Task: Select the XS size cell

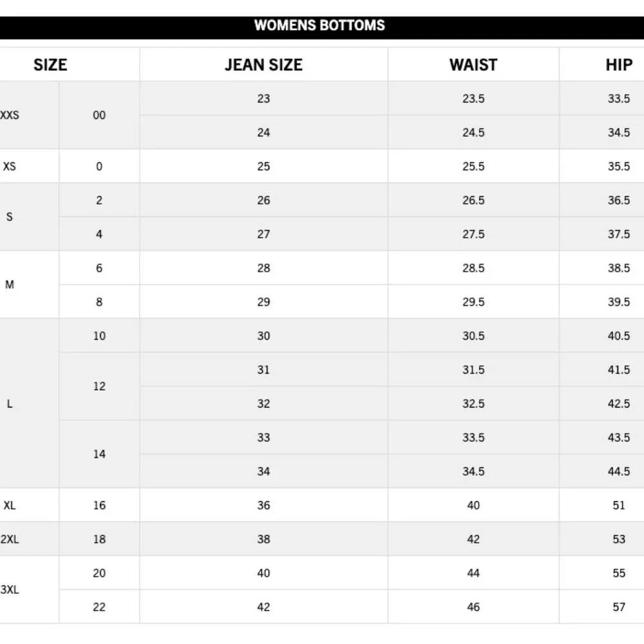Action: click(10, 166)
